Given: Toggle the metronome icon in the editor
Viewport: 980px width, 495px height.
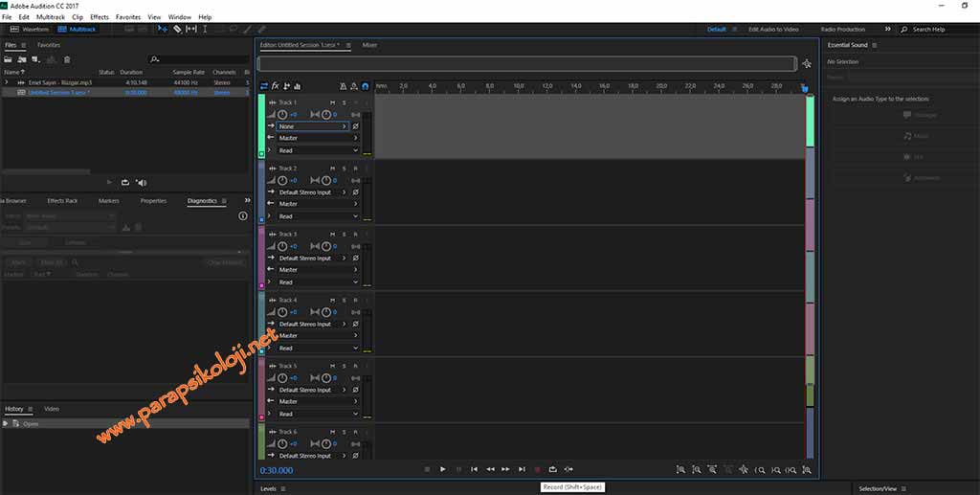Looking at the screenshot, I should [x=343, y=86].
